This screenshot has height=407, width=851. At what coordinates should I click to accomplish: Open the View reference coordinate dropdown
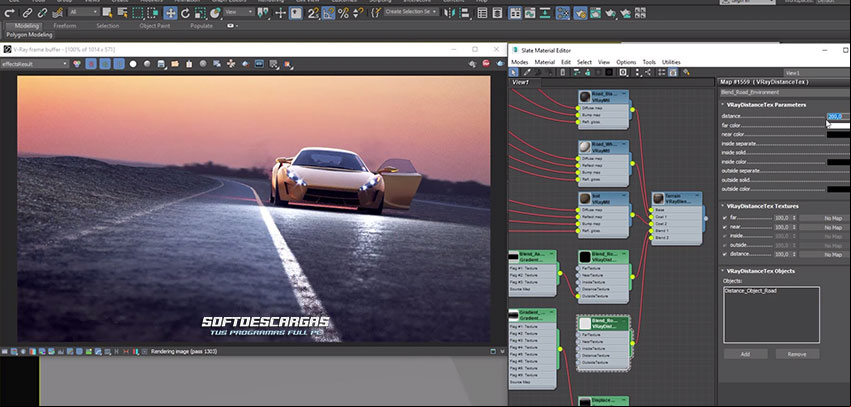tap(239, 12)
